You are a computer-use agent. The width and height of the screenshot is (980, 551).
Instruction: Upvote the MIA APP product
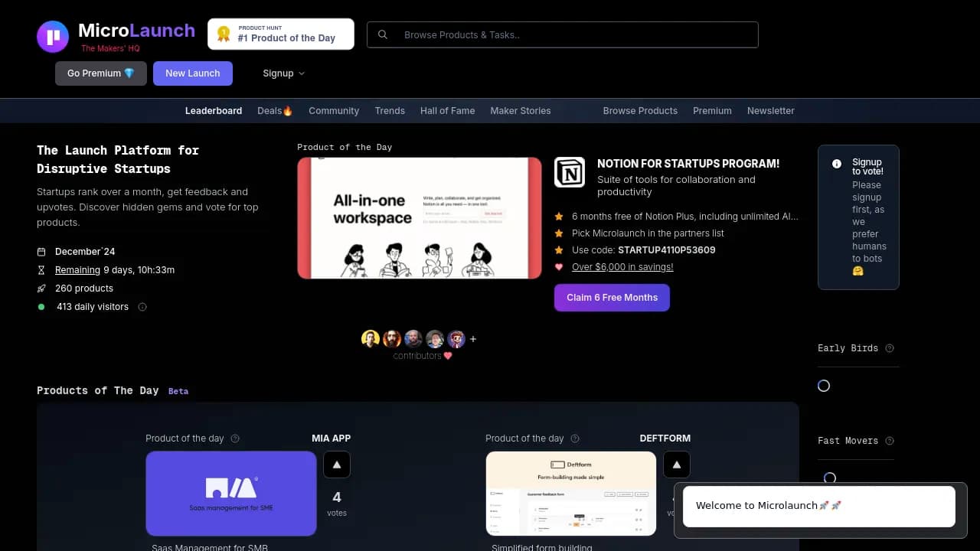[x=337, y=465]
